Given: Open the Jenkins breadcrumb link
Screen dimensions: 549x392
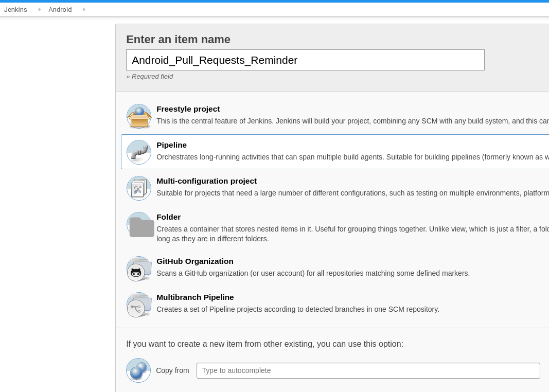Looking at the screenshot, I should click(x=15, y=9).
